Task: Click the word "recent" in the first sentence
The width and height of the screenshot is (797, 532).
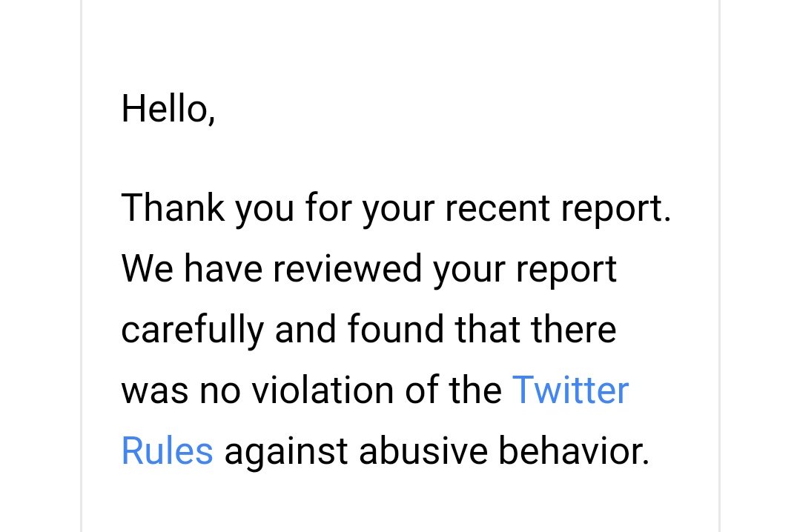Action: 497,208
